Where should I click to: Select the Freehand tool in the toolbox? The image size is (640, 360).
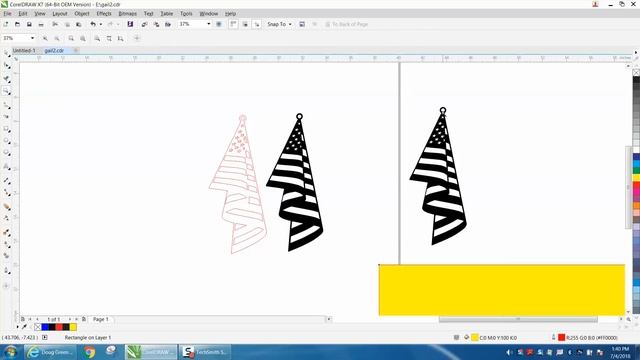tap(7, 106)
